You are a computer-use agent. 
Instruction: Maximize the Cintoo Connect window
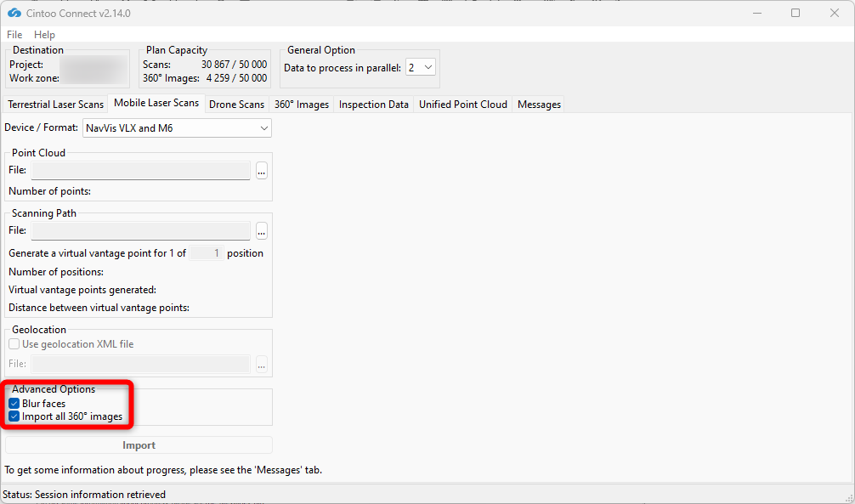tap(796, 13)
